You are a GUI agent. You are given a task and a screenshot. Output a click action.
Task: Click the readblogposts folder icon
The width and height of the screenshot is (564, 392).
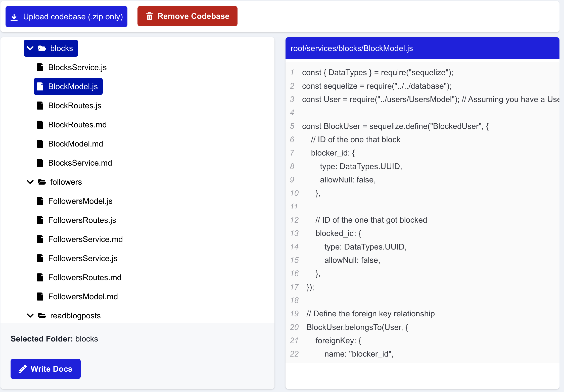click(x=42, y=316)
